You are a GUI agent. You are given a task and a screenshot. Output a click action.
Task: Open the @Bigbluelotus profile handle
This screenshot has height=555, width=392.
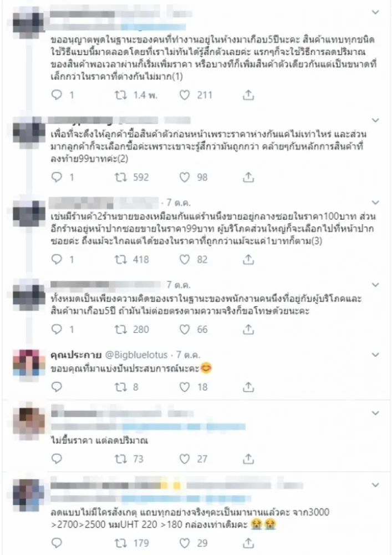(136, 355)
